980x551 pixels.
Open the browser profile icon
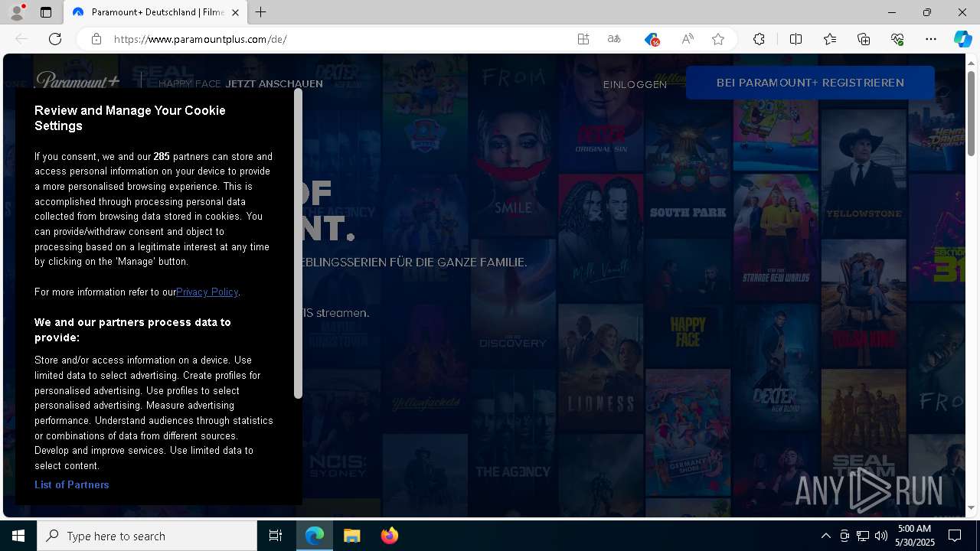coord(17,12)
